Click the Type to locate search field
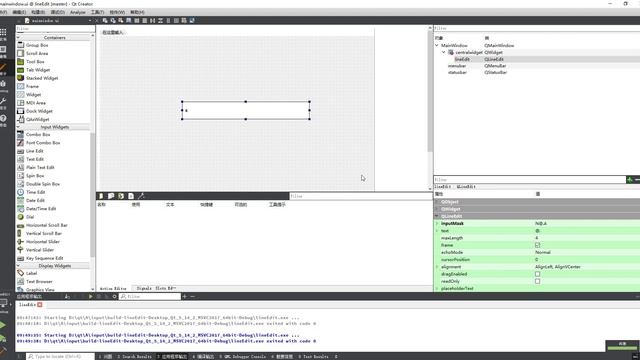Image resolution: width=640 pixels, height=360 pixels. click(x=60, y=356)
